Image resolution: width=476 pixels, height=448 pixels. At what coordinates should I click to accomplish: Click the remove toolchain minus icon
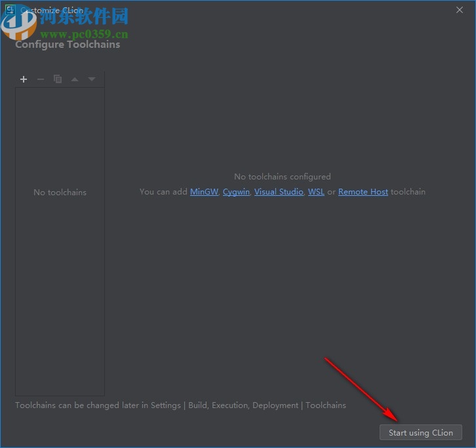click(41, 79)
